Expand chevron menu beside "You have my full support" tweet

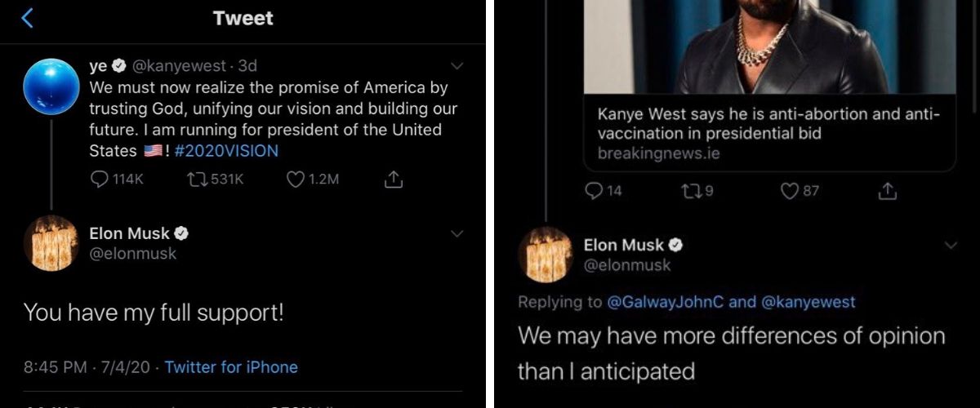[457, 234]
